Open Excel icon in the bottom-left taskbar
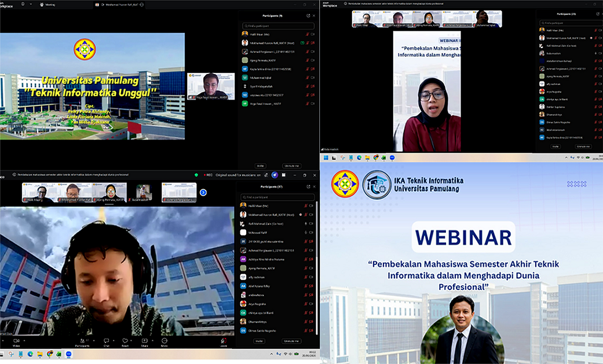This screenshot has width=603, height=364. 59,354
